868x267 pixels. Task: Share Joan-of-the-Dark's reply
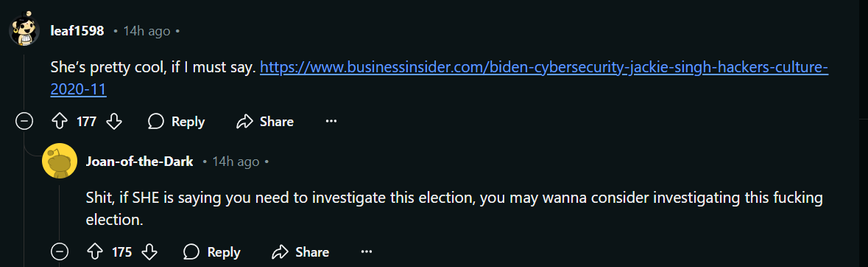click(x=300, y=252)
